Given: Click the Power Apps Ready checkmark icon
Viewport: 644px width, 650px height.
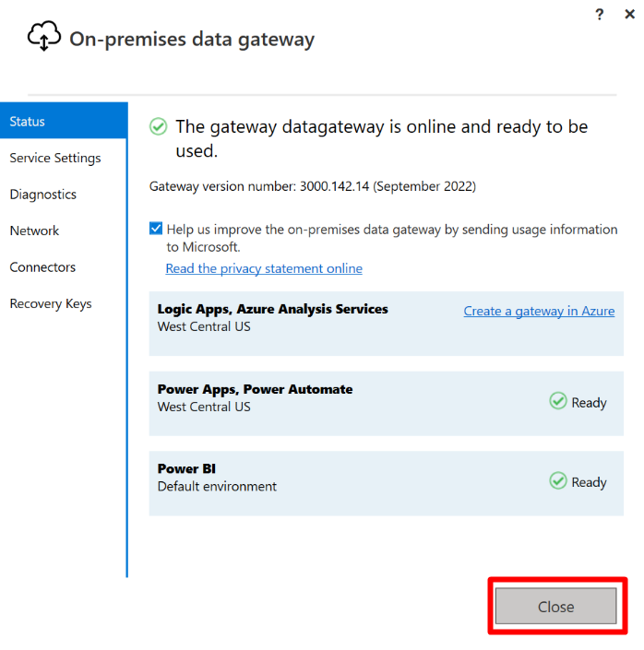Looking at the screenshot, I should [x=558, y=401].
